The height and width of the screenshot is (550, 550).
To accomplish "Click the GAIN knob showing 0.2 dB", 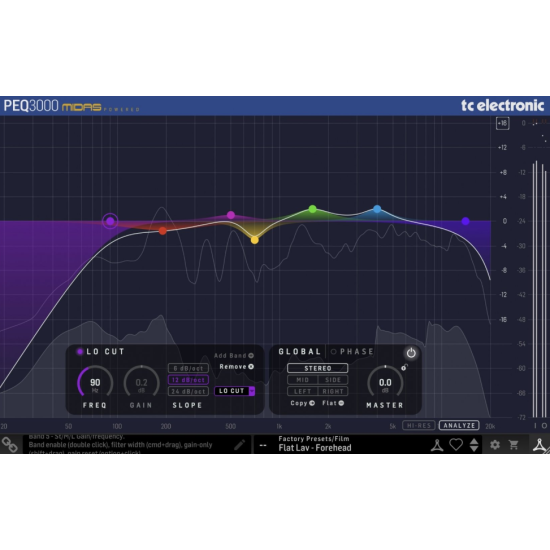I will pyautogui.click(x=141, y=383).
